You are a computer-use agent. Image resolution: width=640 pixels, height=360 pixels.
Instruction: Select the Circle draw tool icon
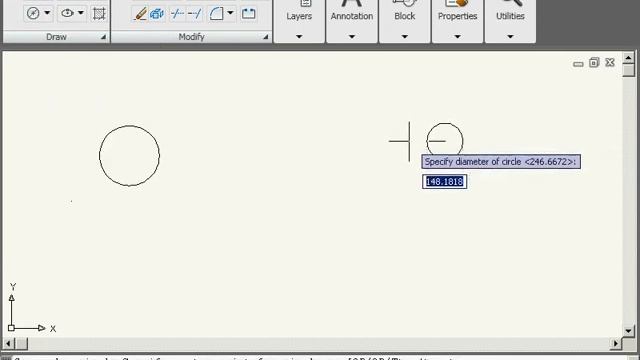coord(33,13)
